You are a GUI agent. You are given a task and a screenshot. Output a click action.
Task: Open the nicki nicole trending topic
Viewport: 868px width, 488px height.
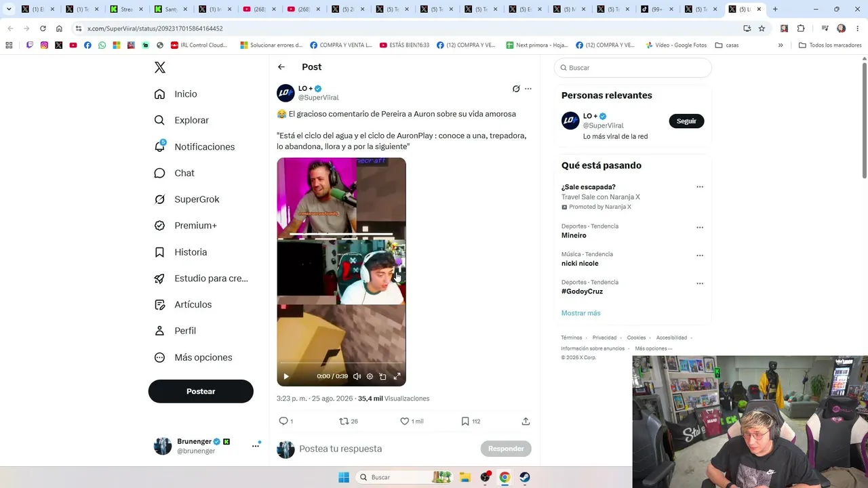pyautogui.click(x=580, y=263)
